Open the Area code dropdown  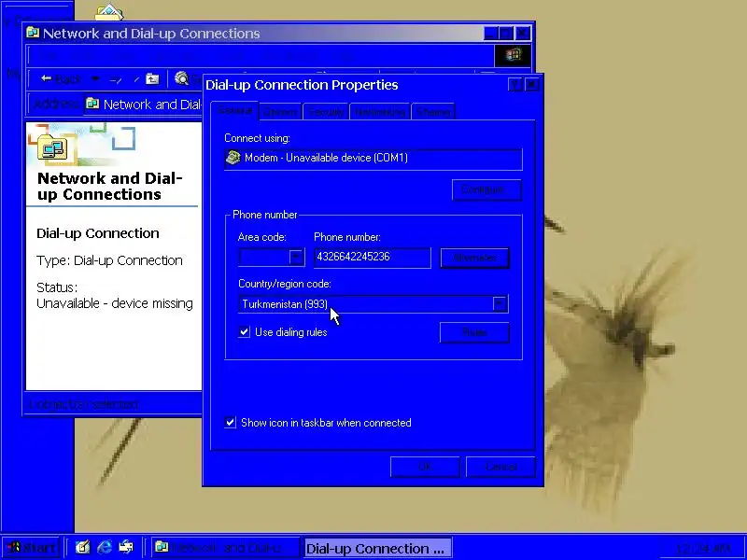[295, 258]
